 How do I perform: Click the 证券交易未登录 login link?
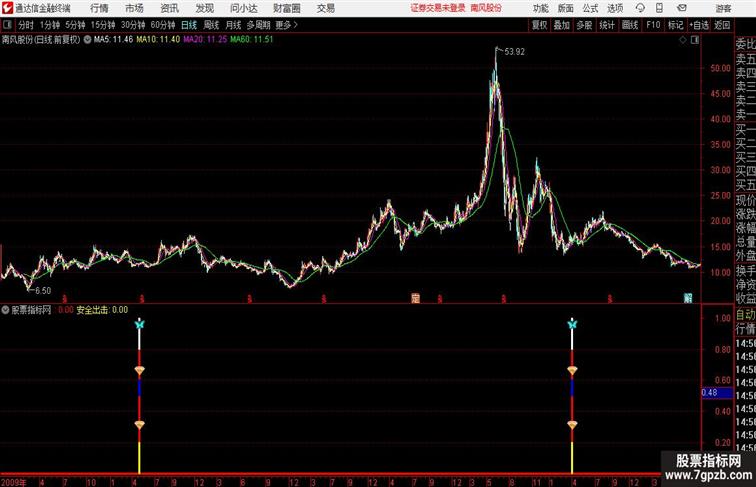(x=438, y=8)
